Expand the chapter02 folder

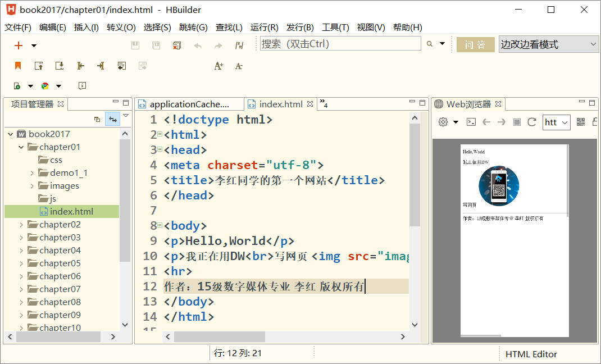[x=21, y=225]
